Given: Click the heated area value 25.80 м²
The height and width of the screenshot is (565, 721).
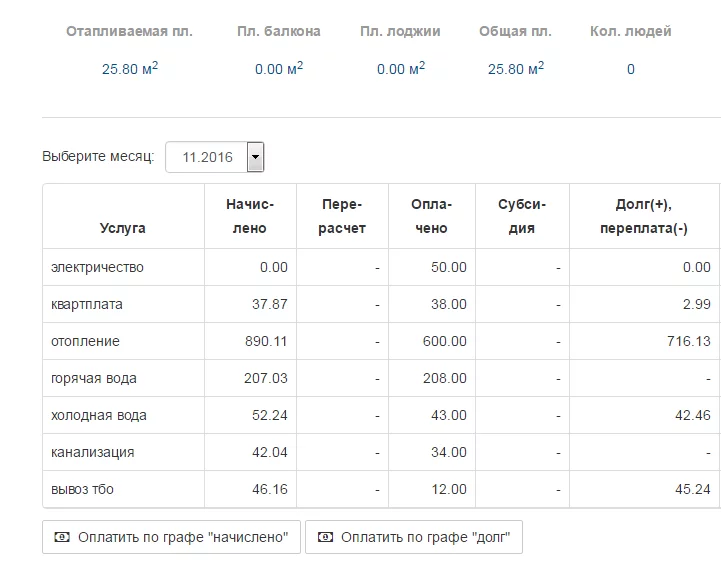Looking at the screenshot, I should (130, 69).
